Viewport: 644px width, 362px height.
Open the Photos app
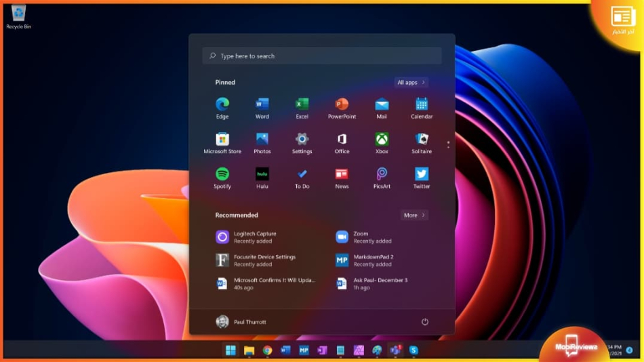click(x=262, y=144)
